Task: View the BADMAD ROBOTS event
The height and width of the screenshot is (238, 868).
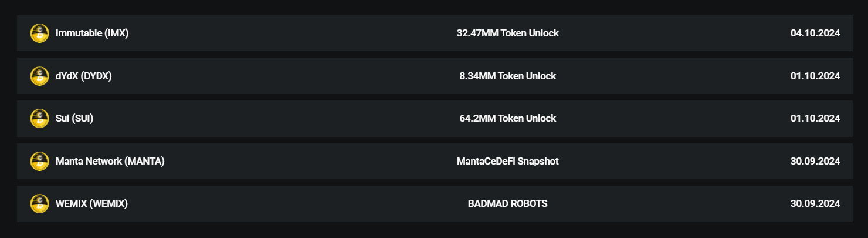Action: click(x=507, y=204)
